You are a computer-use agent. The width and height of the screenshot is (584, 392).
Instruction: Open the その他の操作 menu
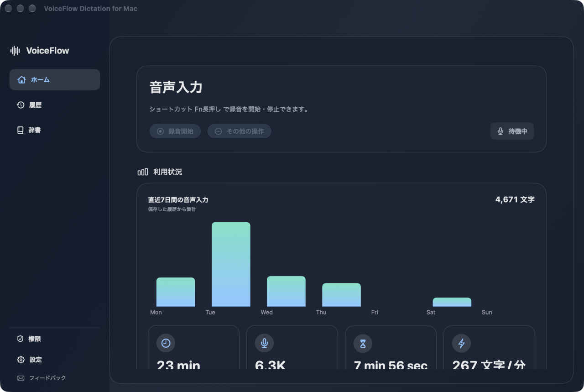click(x=239, y=131)
